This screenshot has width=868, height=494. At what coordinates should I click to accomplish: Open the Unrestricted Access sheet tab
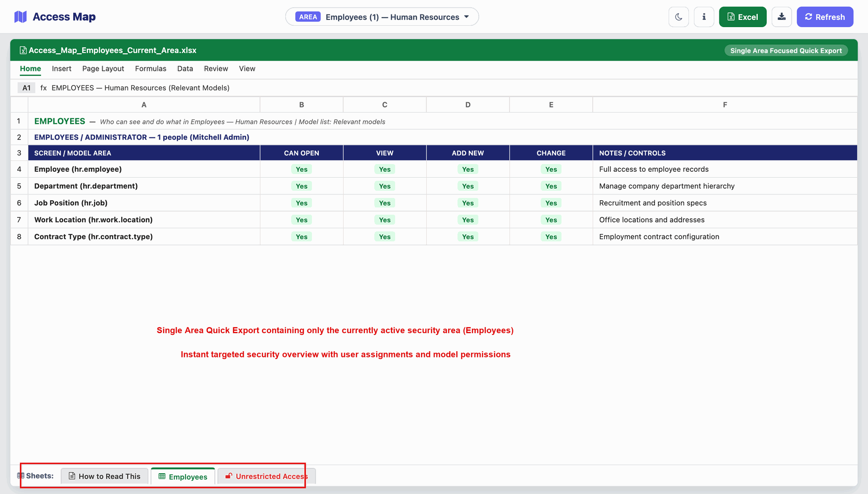pos(267,476)
